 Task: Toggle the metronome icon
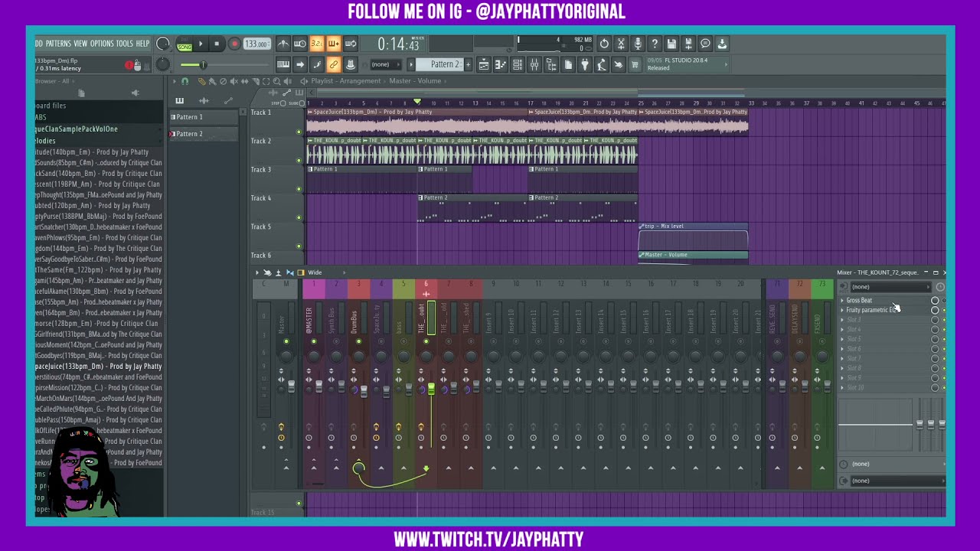pos(283,44)
